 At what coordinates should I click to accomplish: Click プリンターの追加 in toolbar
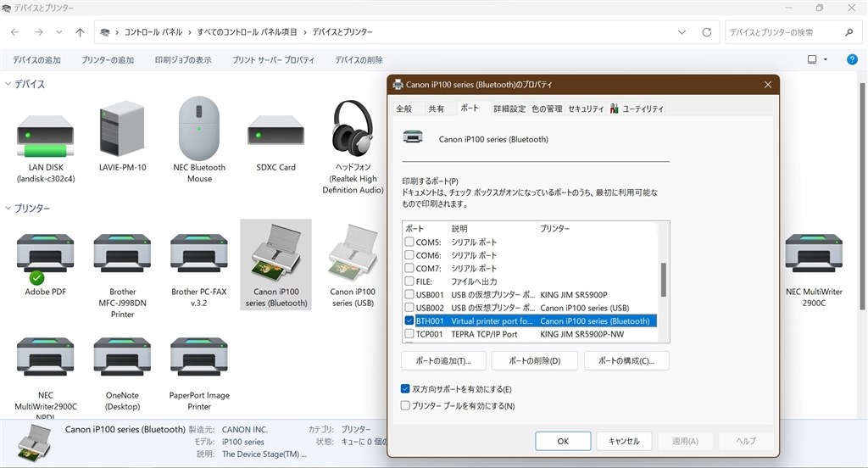[x=108, y=60]
